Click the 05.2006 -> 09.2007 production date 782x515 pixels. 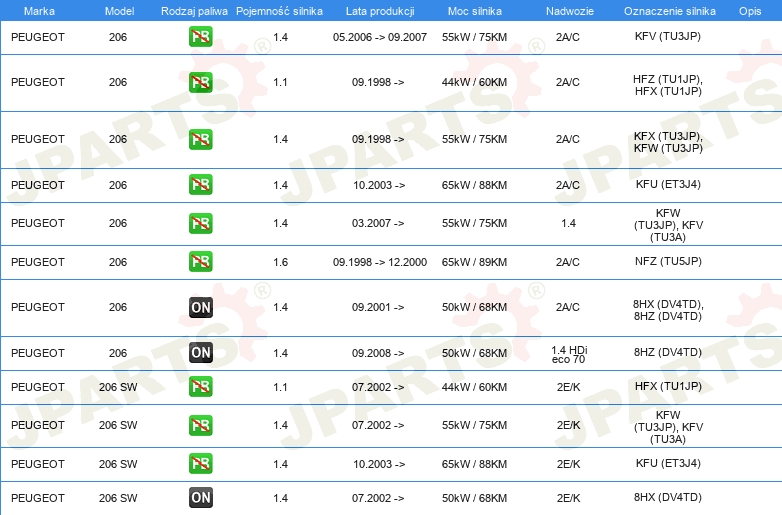pyautogui.click(x=379, y=36)
